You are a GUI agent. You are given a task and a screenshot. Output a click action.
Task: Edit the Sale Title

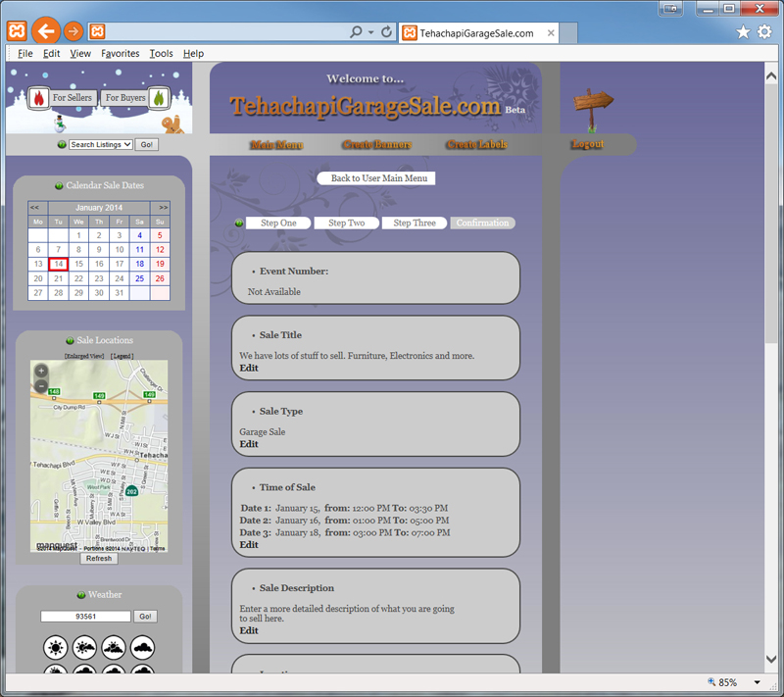[249, 368]
